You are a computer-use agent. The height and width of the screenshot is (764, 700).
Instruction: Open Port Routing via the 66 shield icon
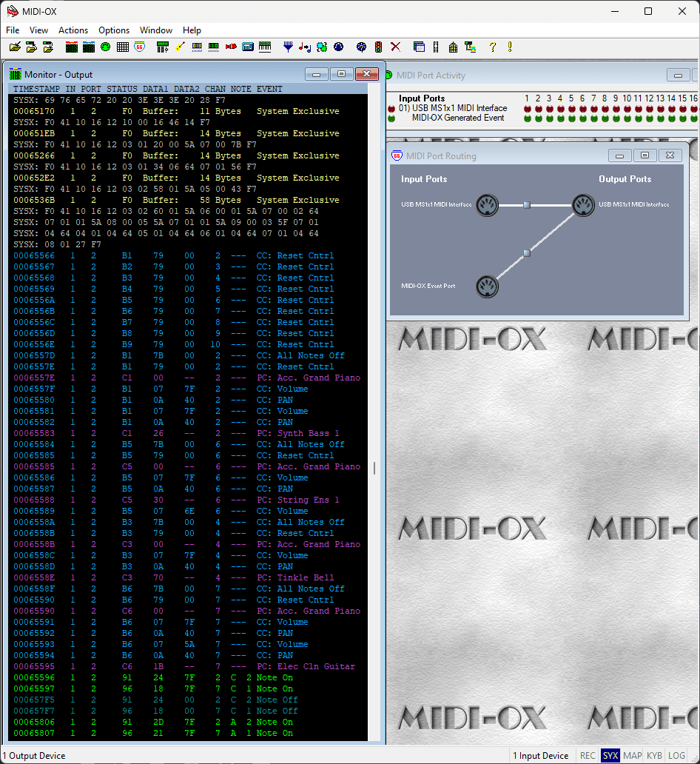point(140,47)
